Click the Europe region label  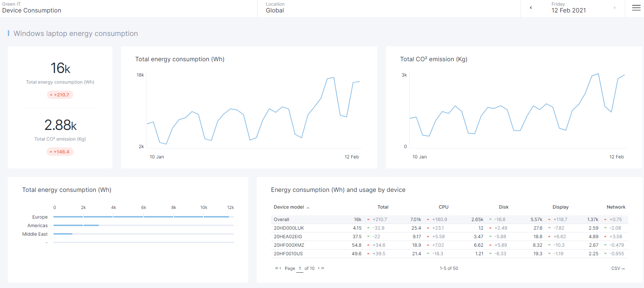pos(40,217)
